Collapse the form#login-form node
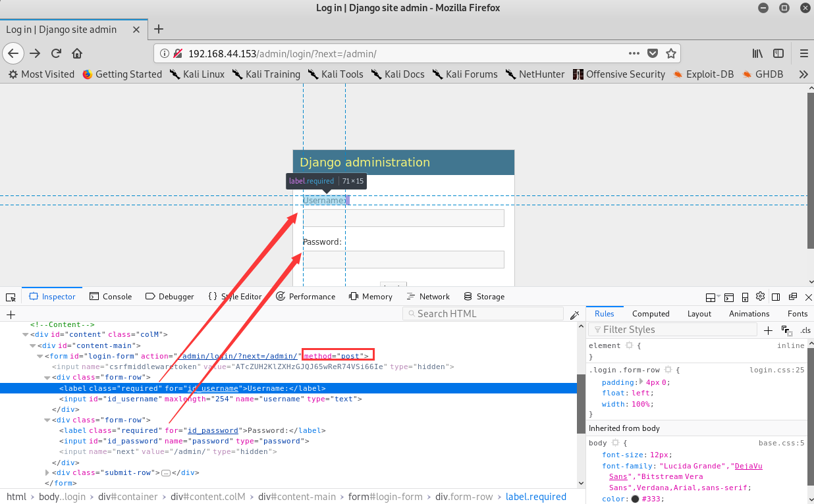 pos(40,356)
